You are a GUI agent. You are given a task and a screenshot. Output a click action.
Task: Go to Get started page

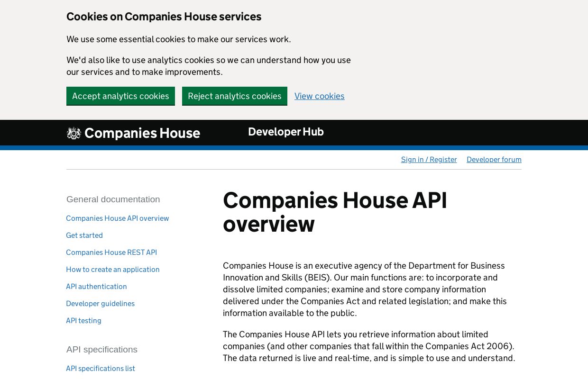84,235
